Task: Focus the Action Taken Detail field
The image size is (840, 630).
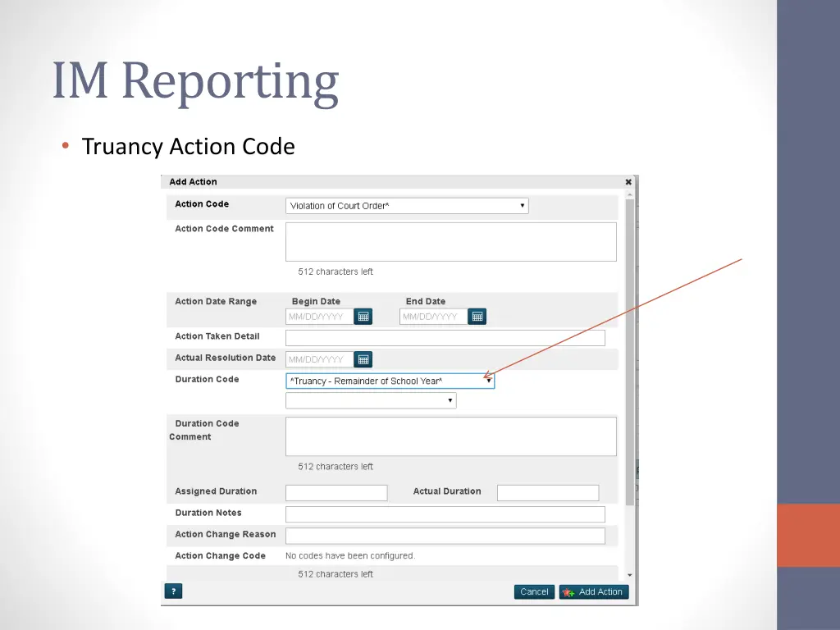Action: (x=445, y=338)
